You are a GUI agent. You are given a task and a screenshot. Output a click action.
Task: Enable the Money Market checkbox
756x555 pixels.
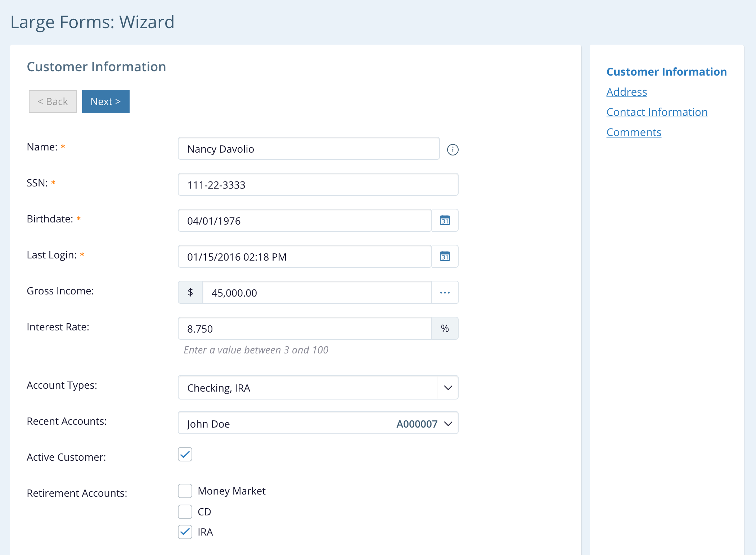[x=185, y=491]
